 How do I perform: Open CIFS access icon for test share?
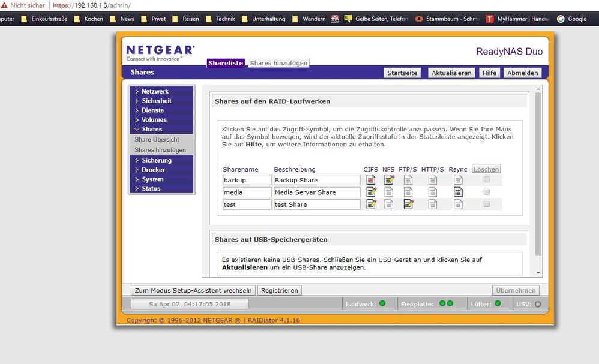(x=371, y=204)
